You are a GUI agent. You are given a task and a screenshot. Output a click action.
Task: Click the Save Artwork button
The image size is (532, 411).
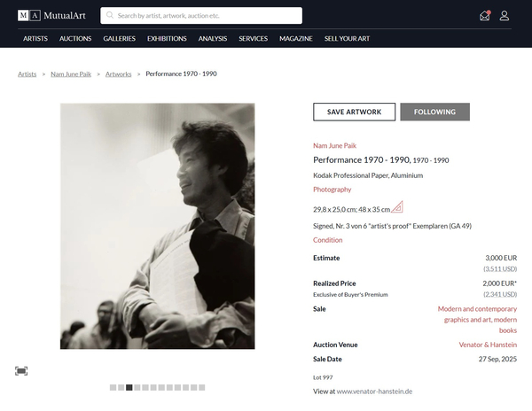[x=354, y=112]
